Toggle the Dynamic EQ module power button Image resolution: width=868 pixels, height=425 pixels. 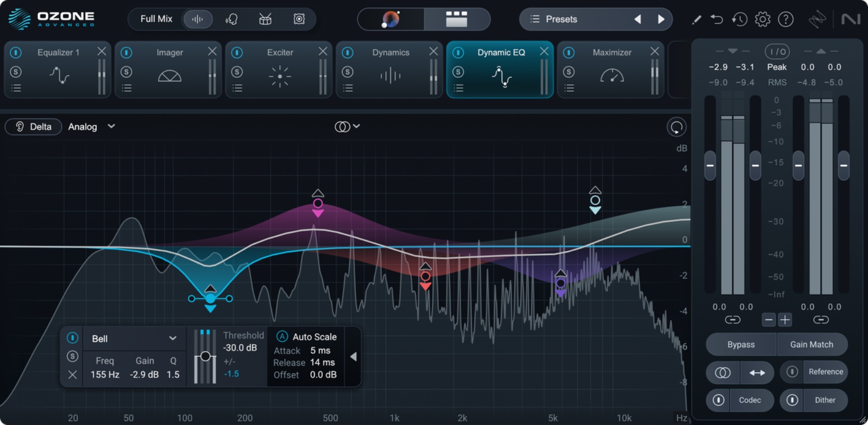(458, 53)
